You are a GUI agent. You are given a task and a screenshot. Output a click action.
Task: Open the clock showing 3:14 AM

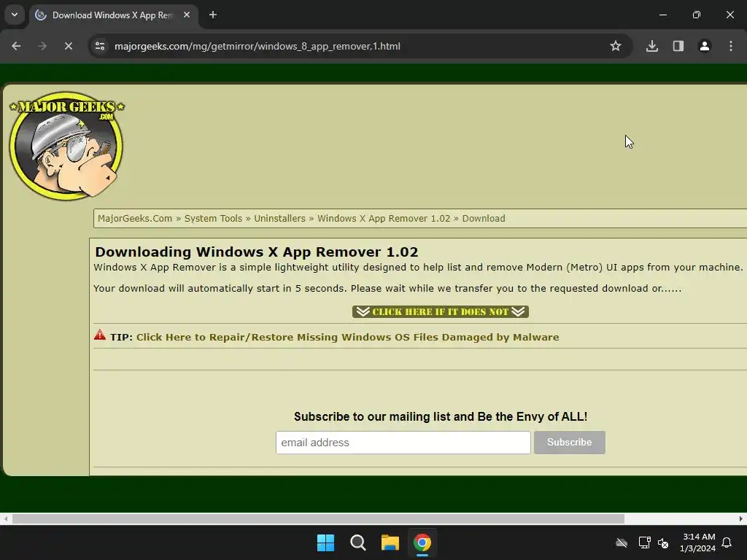[698, 542]
